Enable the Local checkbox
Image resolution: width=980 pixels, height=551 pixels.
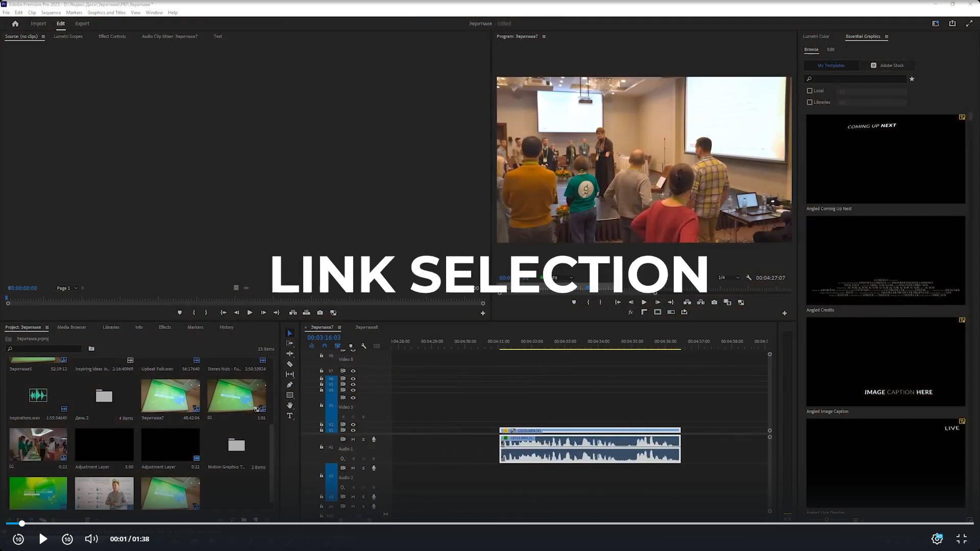(810, 91)
